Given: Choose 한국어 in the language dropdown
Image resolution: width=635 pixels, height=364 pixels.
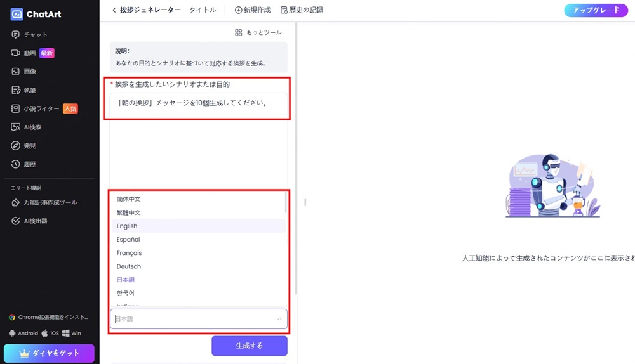Looking at the screenshot, I should (126, 293).
